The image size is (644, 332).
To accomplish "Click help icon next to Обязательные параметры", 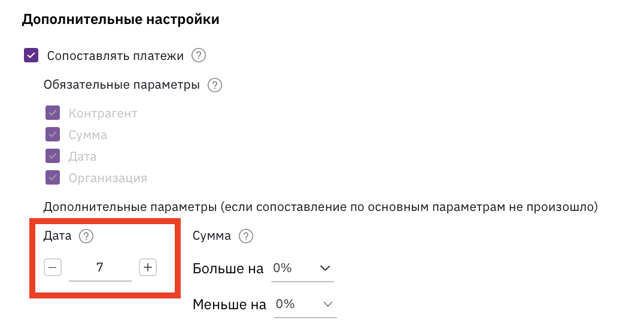I will (215, 85).
